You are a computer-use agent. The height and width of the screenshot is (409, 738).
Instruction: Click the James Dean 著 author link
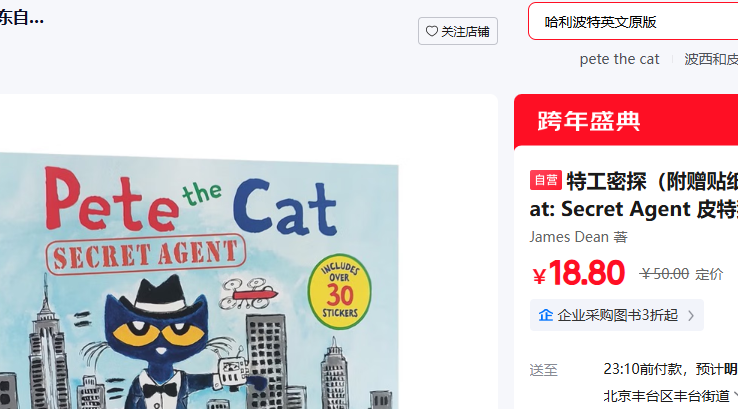coord(578,237)
